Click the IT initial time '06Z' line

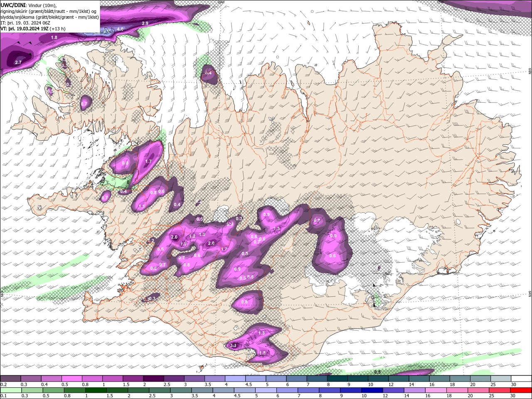click(x=25, y=23)
